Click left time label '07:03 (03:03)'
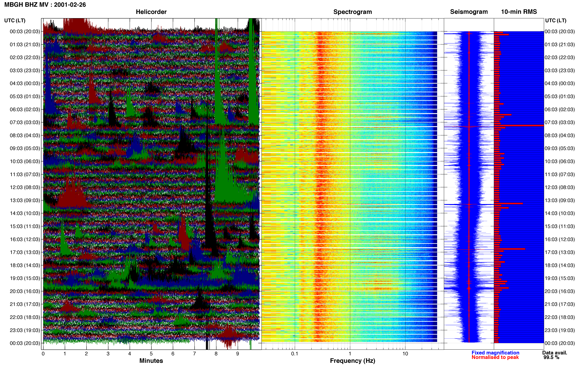The width and height of the screenshot is (588, 368). pyautogui.click(x=25, y=122)
